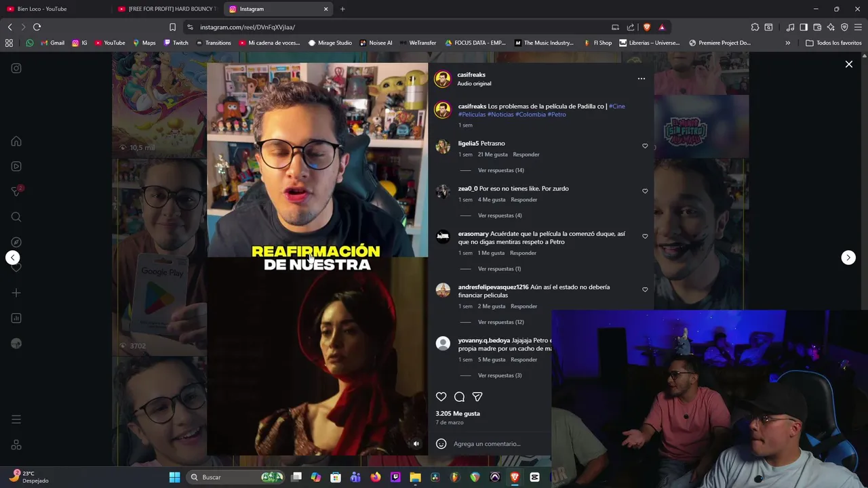Viewport: 868px width, 488px height.
Task: Open more options for the casifreaks post
Action: tap(642, 79)
